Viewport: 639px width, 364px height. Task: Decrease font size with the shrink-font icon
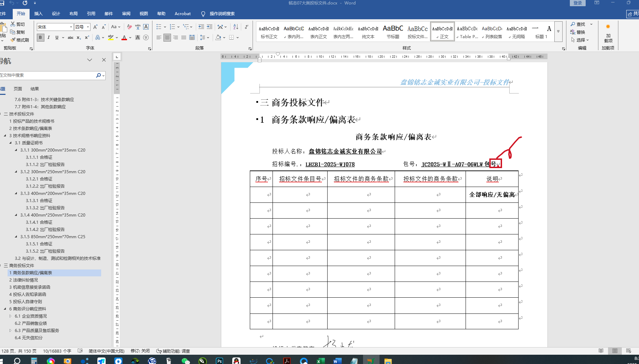pyautogui.click(x=104, y=27)
